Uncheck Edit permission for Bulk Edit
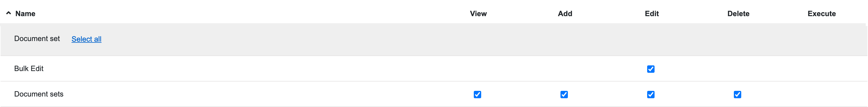868x107 pixels. [x=651, y=69]
